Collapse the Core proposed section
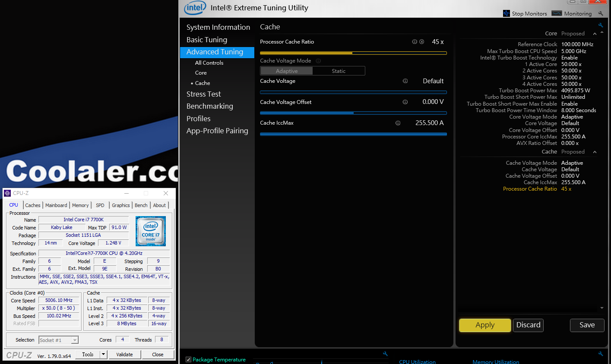The width and height of the screenshot is (611, 364). (595, 34)
